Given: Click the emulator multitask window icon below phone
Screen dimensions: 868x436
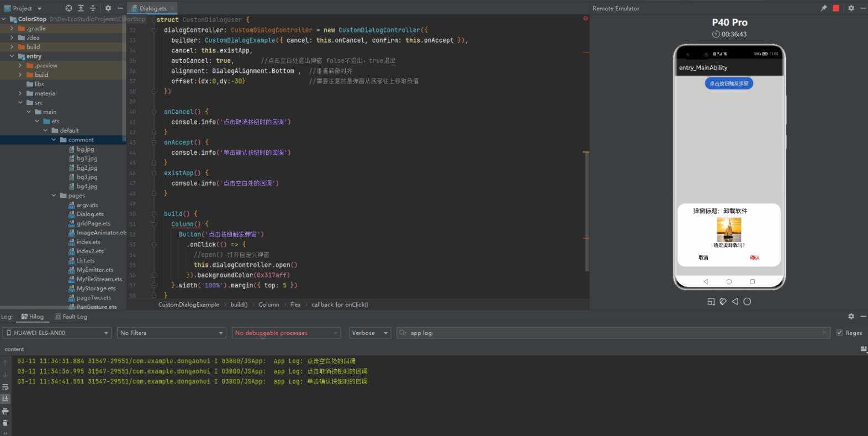Looking at the screenshot, I should tap(711, 302).
